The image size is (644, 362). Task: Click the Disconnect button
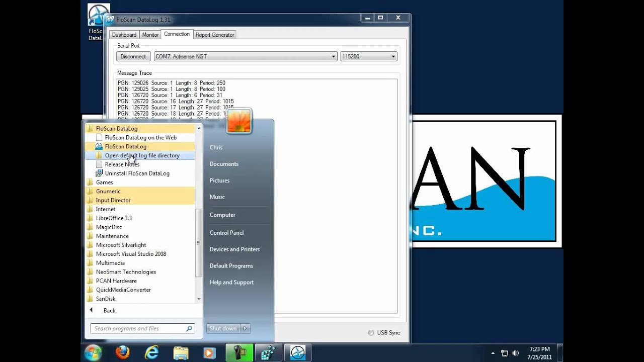click(x=133, y=57)
